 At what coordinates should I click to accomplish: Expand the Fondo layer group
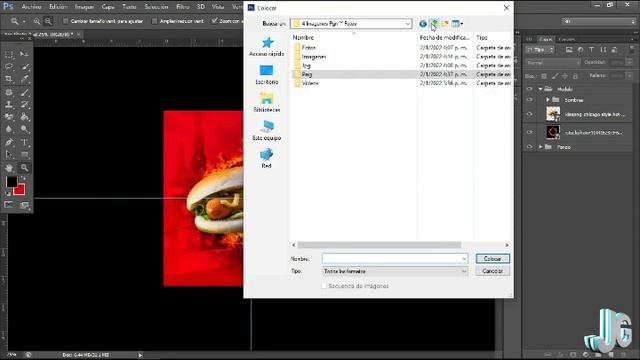pyautogui.click(x=540, y=147)
